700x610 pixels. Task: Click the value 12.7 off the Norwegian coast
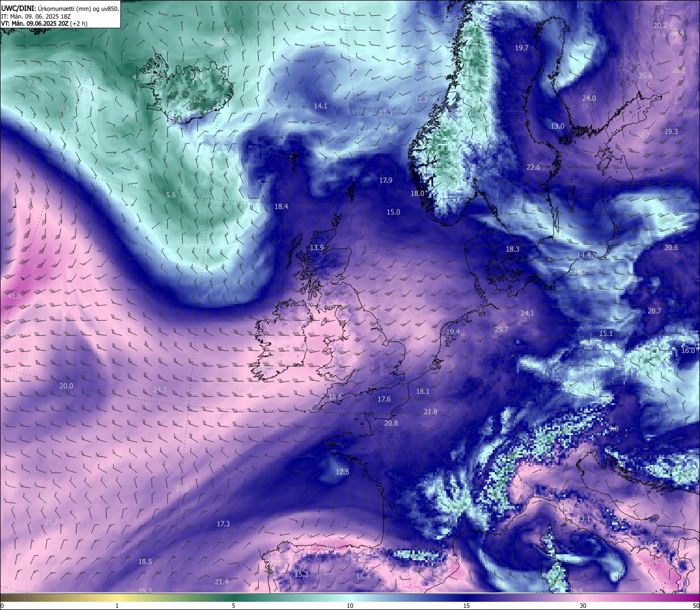[x=421, y=100]
